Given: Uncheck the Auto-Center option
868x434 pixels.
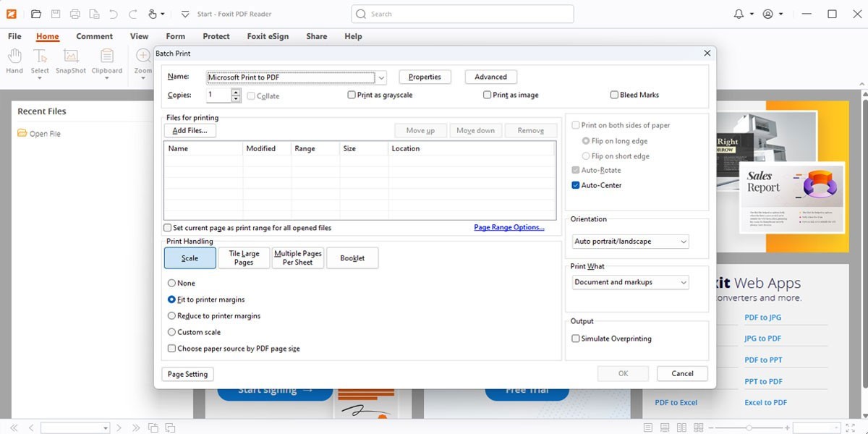Looking at the screenshot, I should [576, 185].
